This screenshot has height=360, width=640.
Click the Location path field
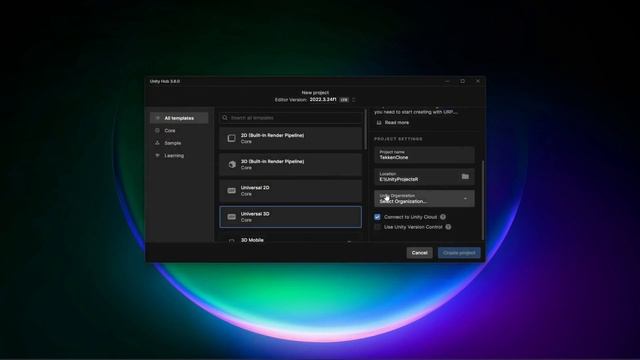point(417,177)
